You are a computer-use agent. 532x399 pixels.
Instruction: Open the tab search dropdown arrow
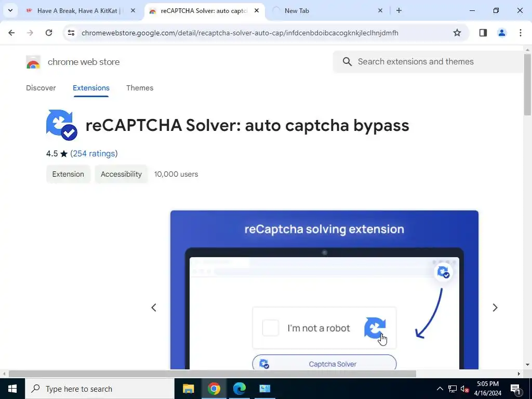[10, 10]
